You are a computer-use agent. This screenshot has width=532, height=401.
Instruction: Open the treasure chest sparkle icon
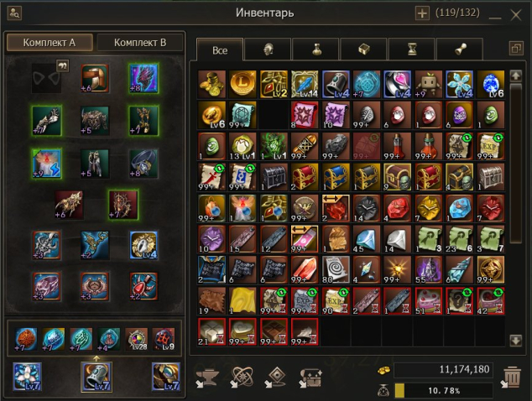(x=310, y=378)
